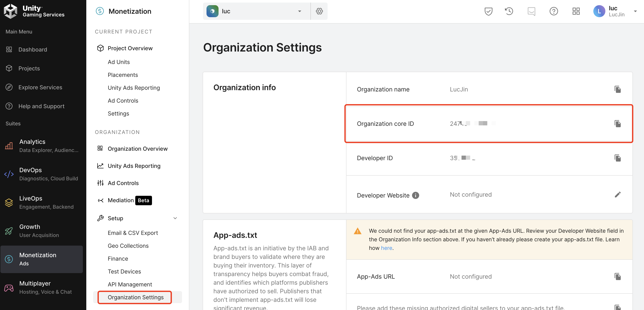Viewport: 644px width, 310px height.
Task: Copy the Organization name value
Action: point(618,89)
